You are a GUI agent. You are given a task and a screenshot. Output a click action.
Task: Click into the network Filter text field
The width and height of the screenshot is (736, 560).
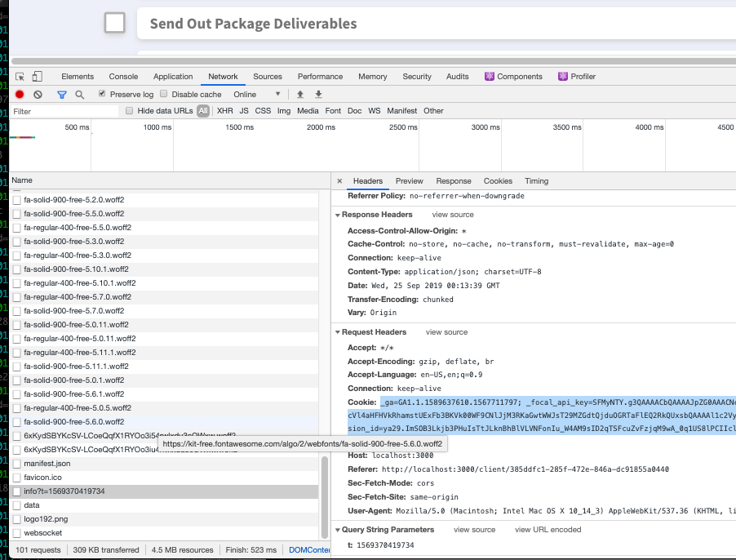tap(64, 111)
